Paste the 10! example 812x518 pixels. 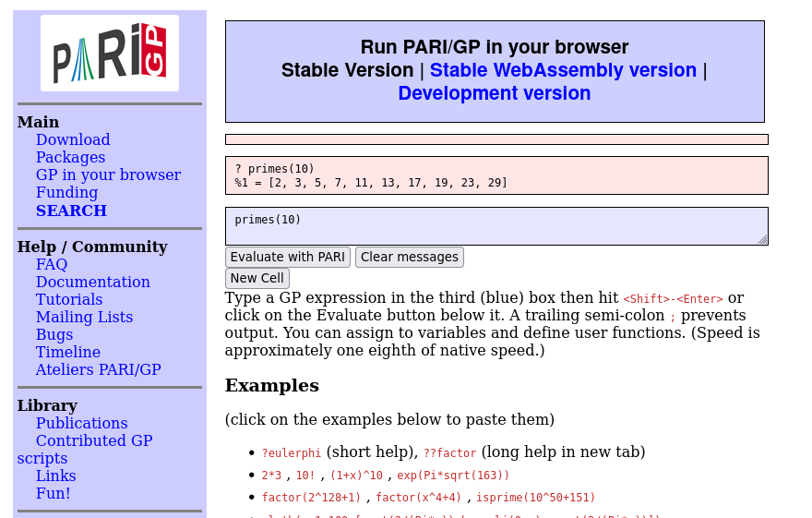305,476
